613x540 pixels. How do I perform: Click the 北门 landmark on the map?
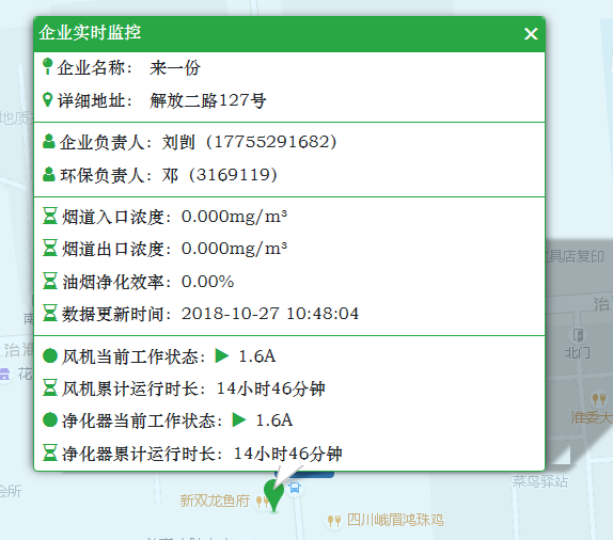coord(577,351)
